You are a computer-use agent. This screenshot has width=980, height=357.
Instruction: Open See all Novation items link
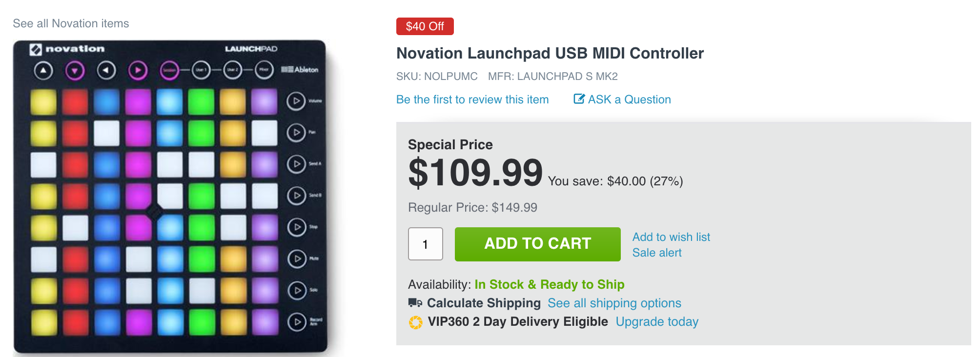click(71, 23)
